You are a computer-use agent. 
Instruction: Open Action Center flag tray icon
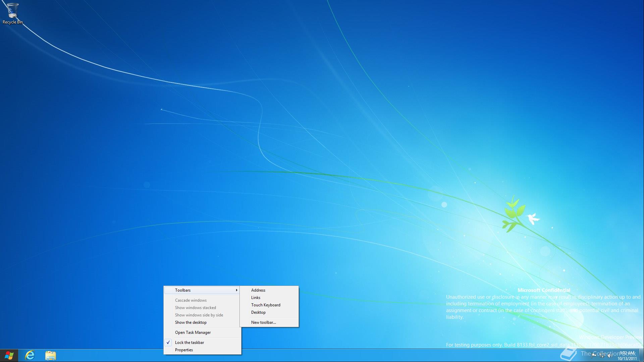coord(594,355)
